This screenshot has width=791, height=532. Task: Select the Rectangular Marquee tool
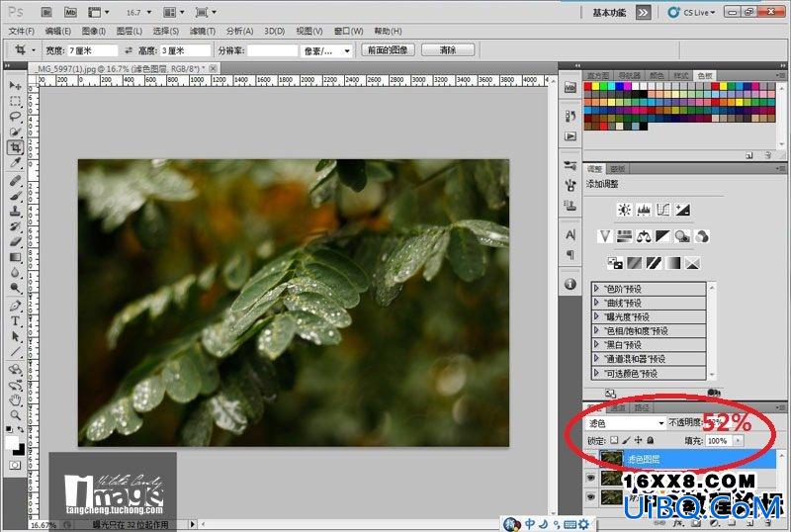click(15, 102)
